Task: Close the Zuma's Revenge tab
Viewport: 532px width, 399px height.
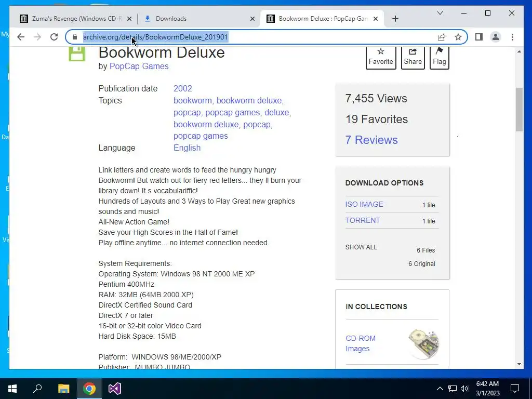Action: [x=129, y=19]
